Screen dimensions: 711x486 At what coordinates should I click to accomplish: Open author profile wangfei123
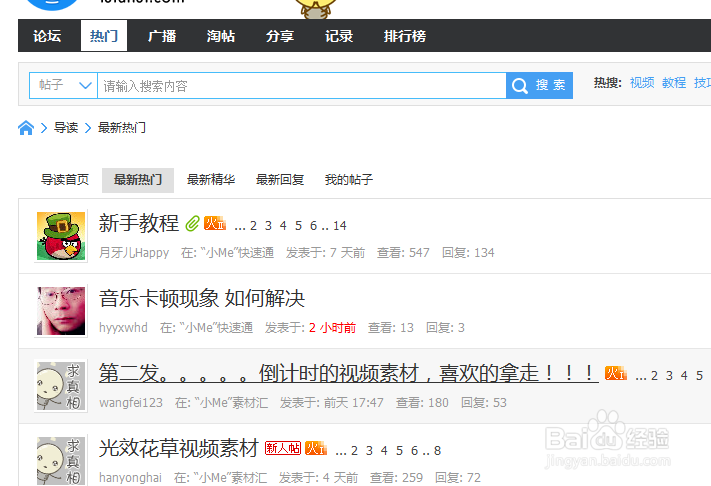[131, 403]
